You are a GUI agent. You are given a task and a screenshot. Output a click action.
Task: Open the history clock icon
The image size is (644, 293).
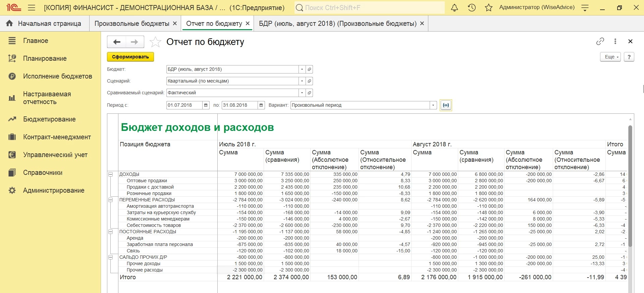click(x=472, y=8)
